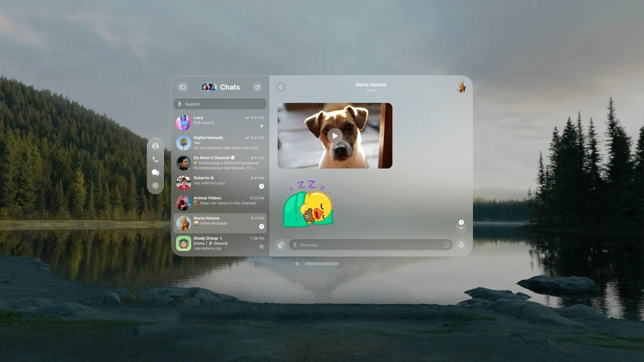Toggle the Chats panel sidebar visibility
The width and height of the screenshot is (644, 362).
(x=183, y=86)
